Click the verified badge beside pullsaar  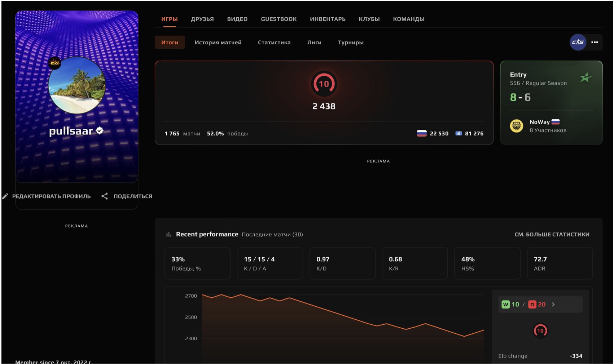point(100,131)
